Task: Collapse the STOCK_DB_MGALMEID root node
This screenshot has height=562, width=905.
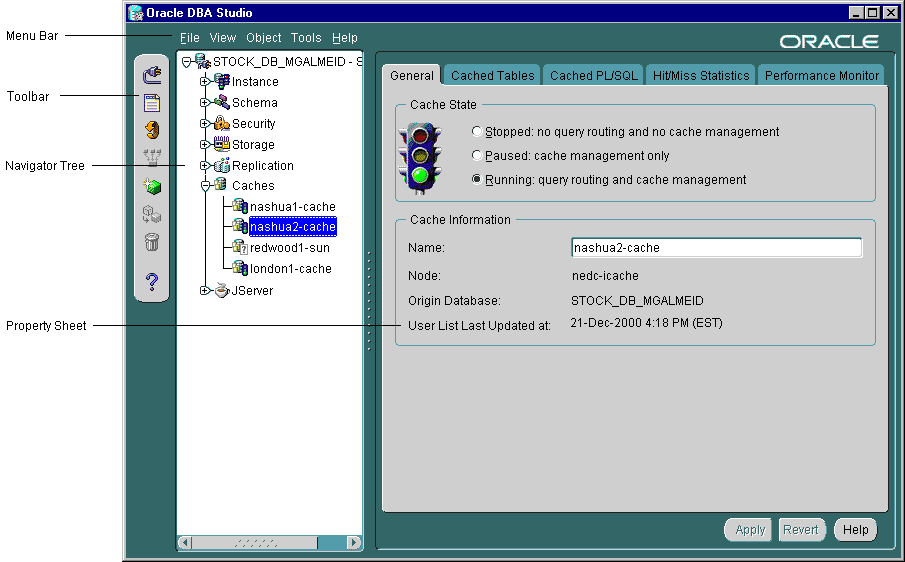Action: click(186, 62)
